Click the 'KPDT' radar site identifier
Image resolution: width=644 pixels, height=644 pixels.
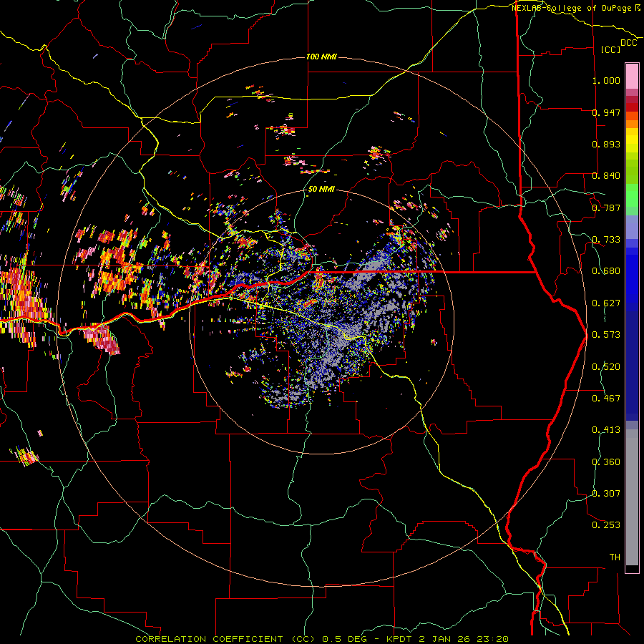pos(399,639)
